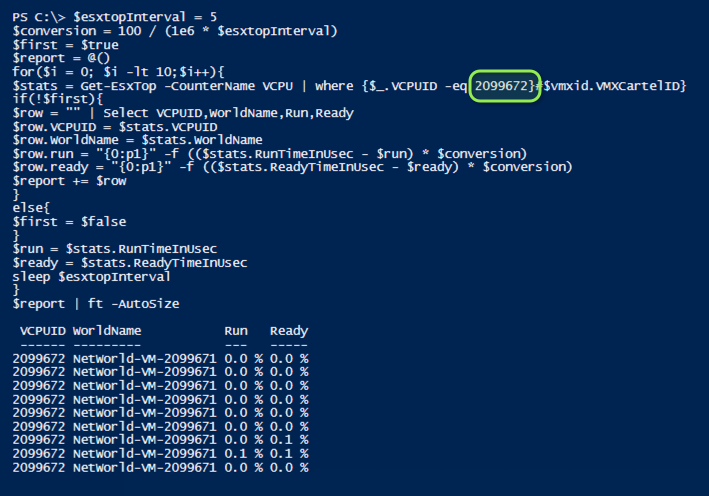Click the PS C:\> prompt text
The height and width of the screenshot is (496, 709).
(39, 17)
